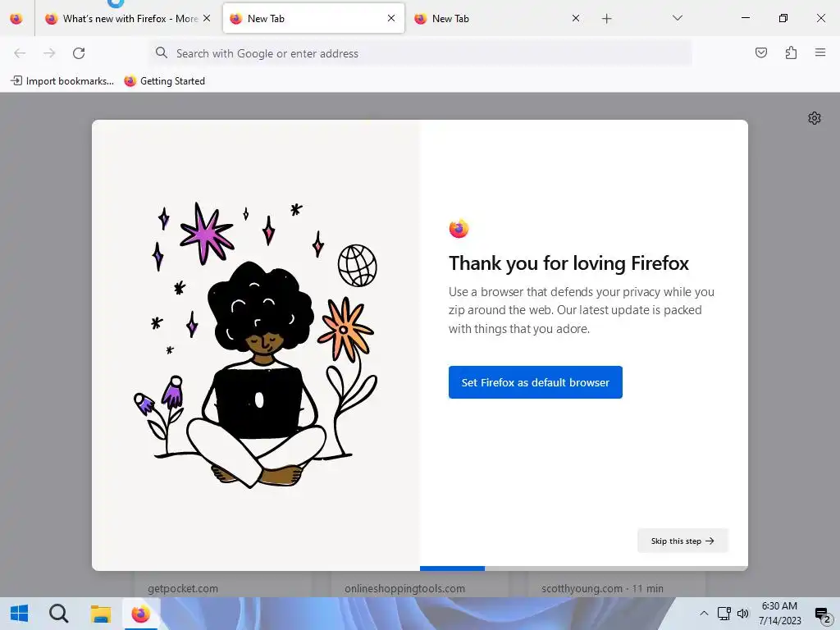The height and width of the screenshot is (630, 840).
Task: Click the search magnifier in address bar
Action: click(x=162, y=52)
